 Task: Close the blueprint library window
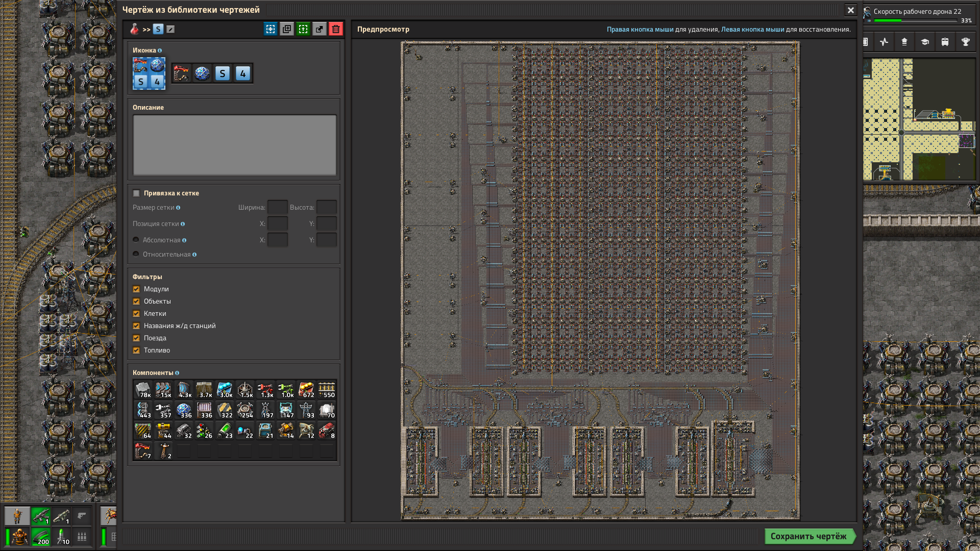[x=850, y=10]
